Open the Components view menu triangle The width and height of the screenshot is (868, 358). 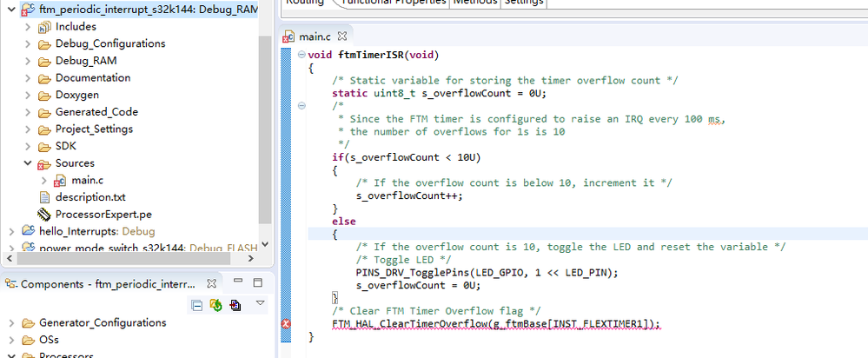coord(260,302)
